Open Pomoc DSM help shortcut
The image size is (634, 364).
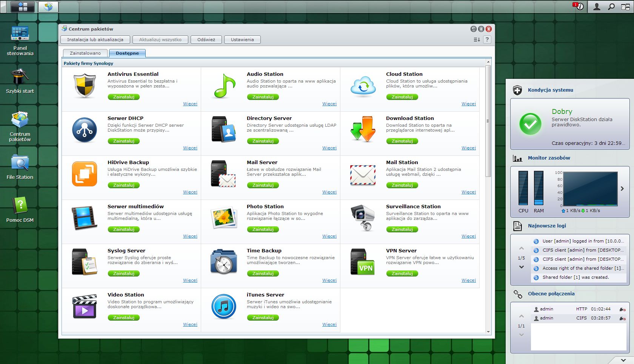click(x=20, y=210)
